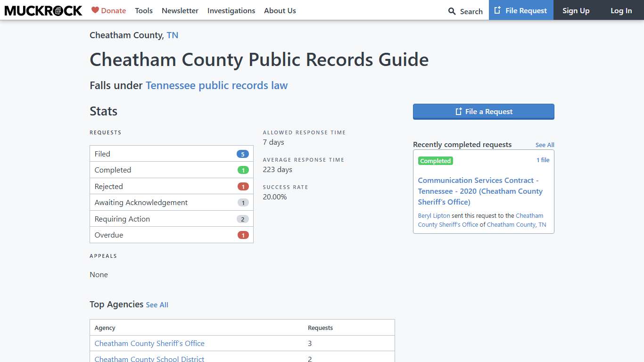Open the Tools menu
Viewport: 644px width, 362px height.
coord(144,10)
